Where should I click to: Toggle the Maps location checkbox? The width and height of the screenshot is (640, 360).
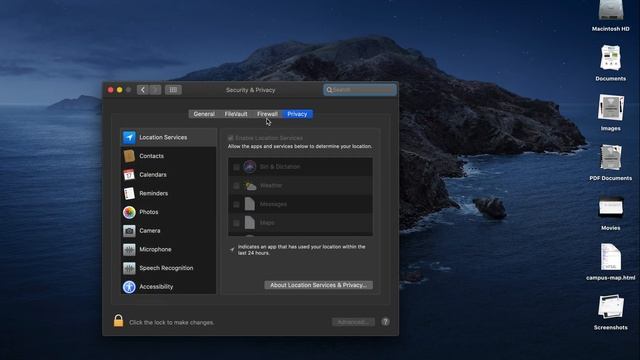click(236, 223)
